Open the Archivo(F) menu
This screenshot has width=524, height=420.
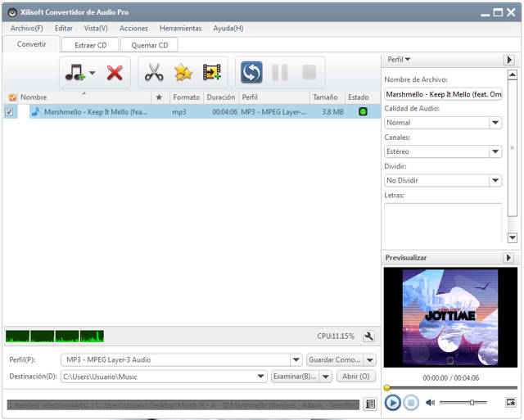point(27,29)
